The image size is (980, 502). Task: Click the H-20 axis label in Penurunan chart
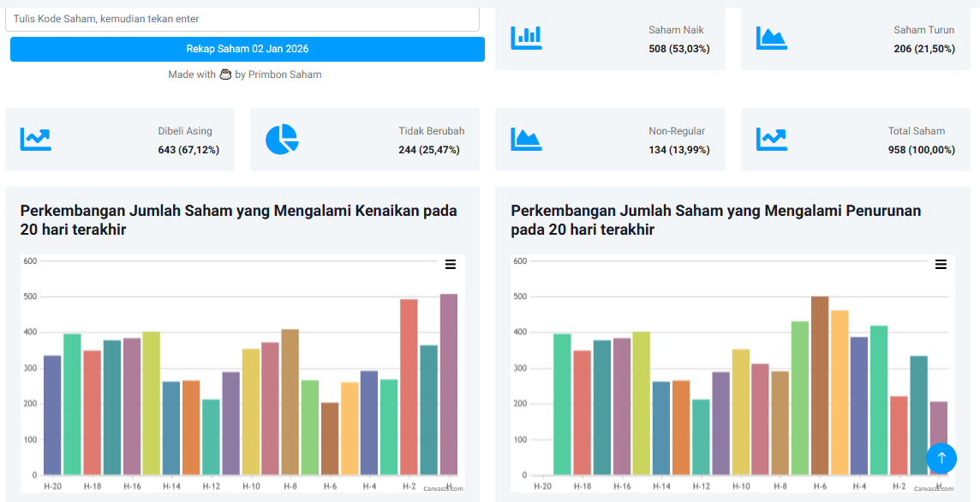tap(542, 486)
